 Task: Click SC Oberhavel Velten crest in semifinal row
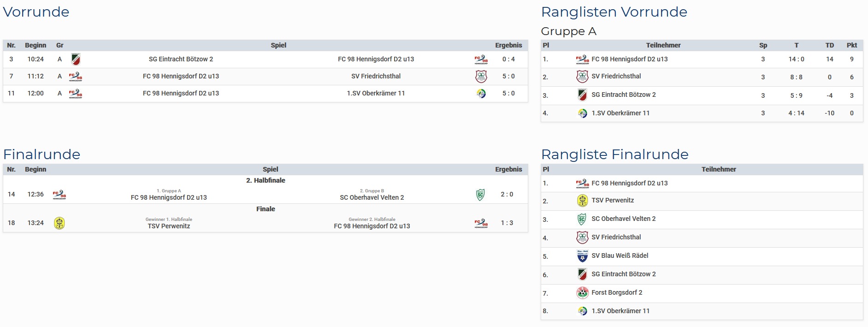(x=480, y=195)
